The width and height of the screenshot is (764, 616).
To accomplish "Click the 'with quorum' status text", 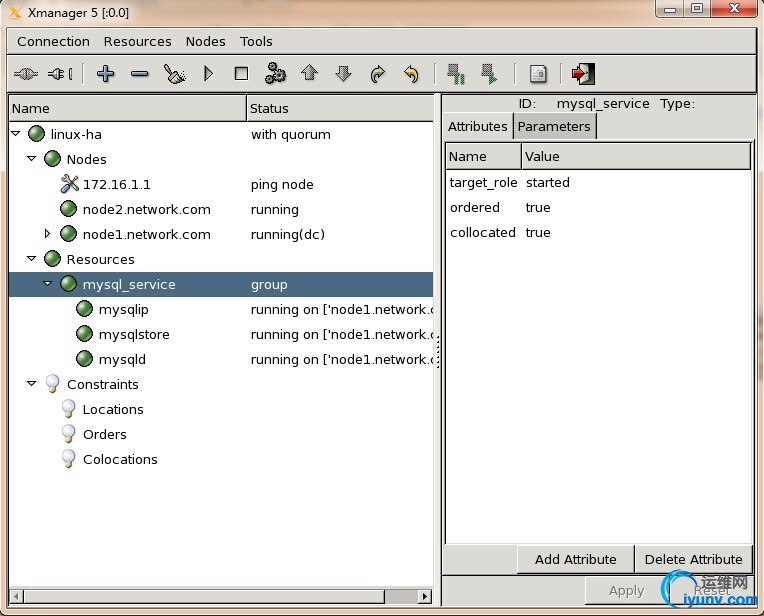I will coord(290,135).
